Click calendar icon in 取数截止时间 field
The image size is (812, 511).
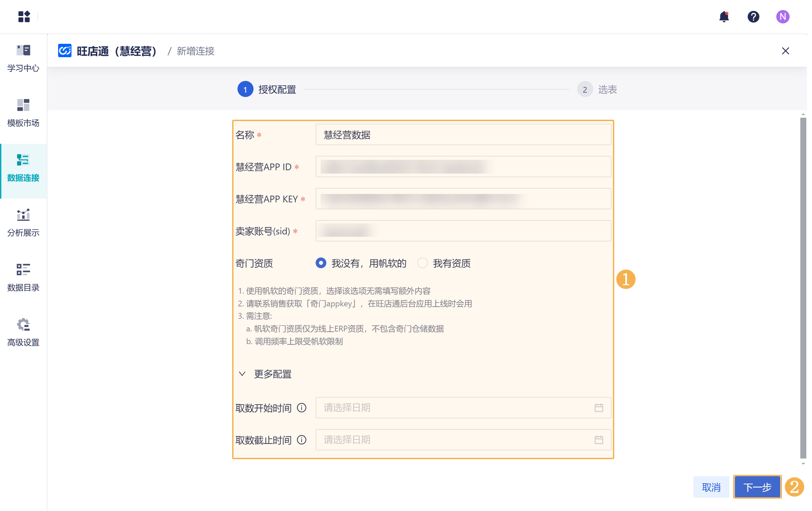[599, 440]
